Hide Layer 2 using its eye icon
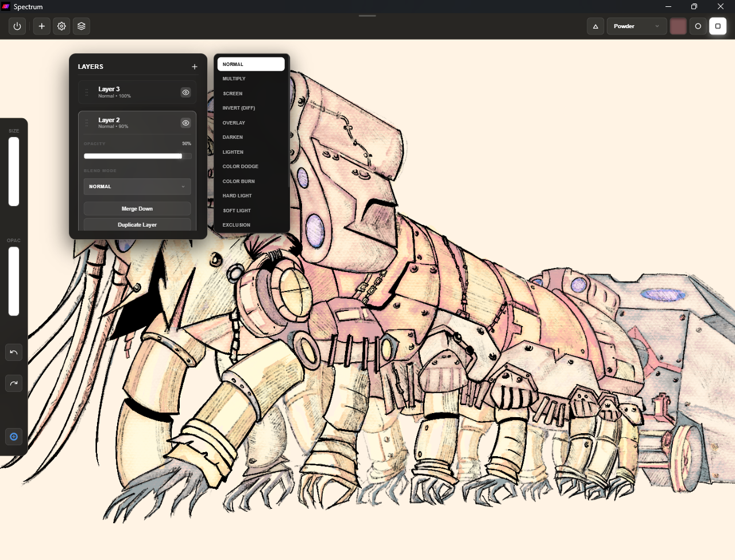 185,123
